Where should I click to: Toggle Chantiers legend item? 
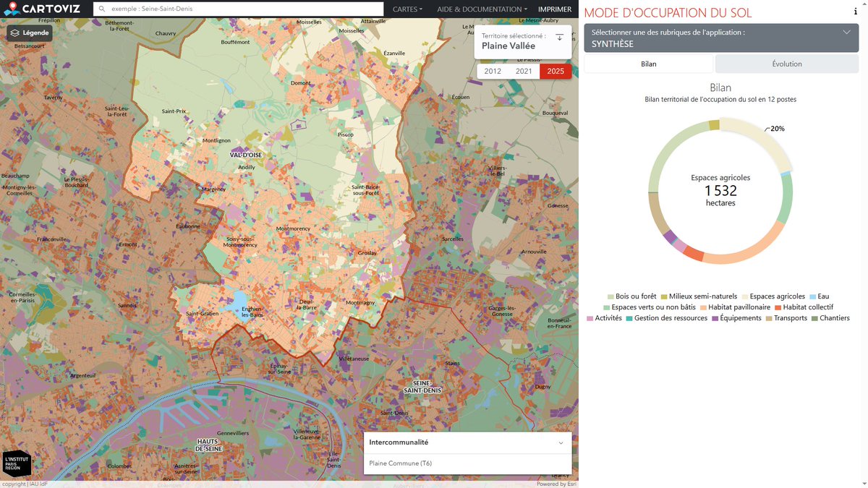tap(830, 318)
